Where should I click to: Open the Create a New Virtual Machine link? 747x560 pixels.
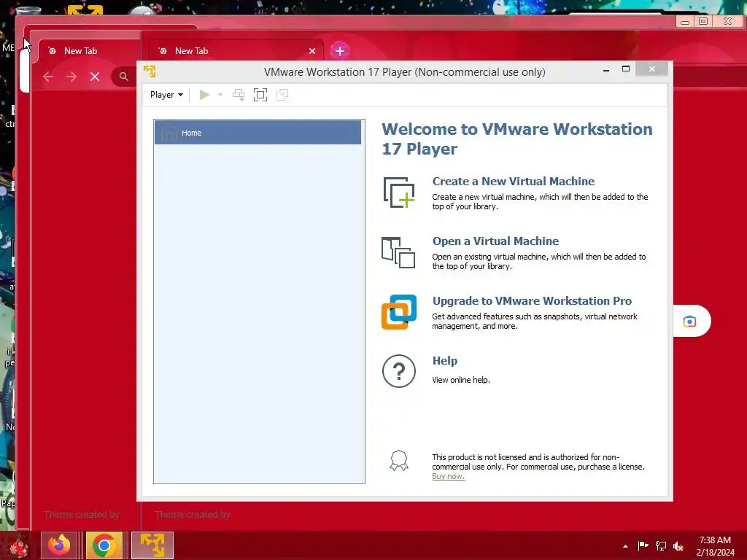click(514, 182)
